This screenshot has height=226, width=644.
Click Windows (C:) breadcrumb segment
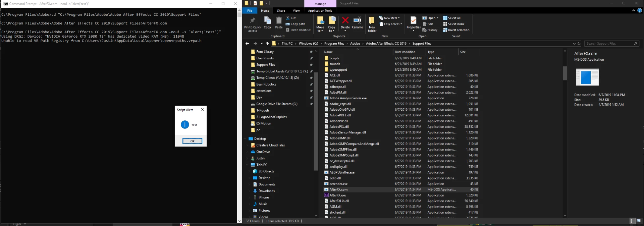pos(308,44)
